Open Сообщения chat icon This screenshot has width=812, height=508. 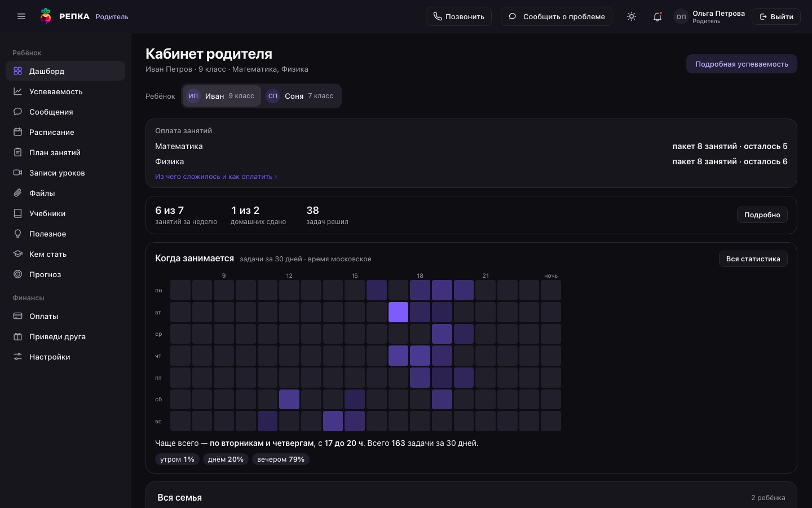[x=18, y=112]
